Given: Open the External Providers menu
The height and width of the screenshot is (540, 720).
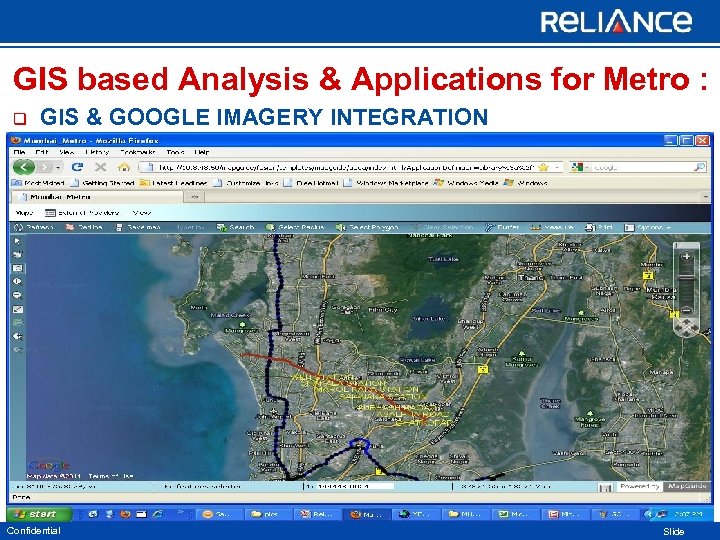Looking at the screenshot, I should [x=83, y=213].
